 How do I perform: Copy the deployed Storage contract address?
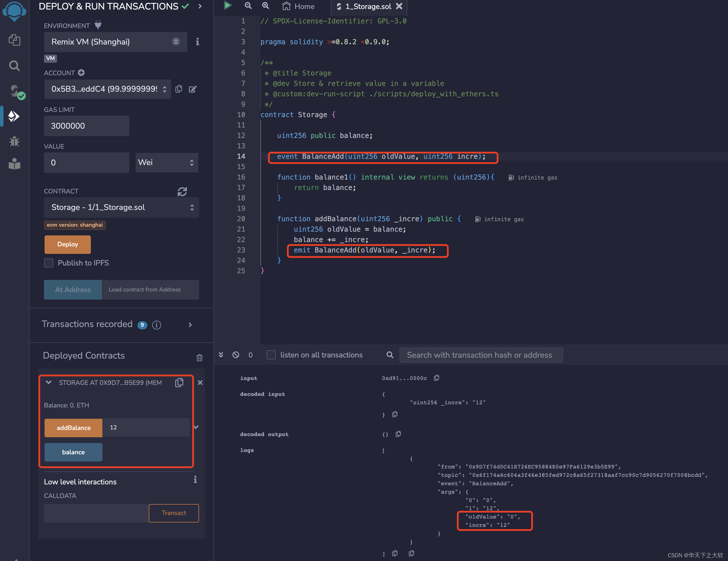click(x=179, y=383)
